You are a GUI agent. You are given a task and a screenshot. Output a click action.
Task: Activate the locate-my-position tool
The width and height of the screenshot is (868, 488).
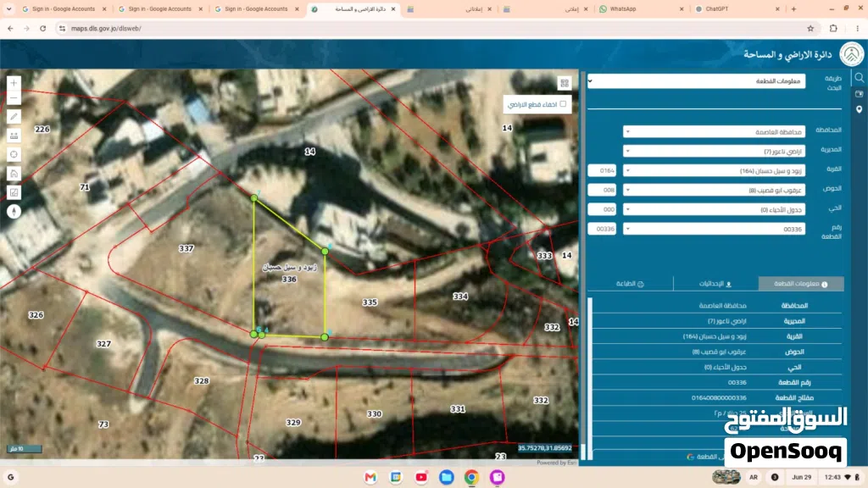coord(14,154)
